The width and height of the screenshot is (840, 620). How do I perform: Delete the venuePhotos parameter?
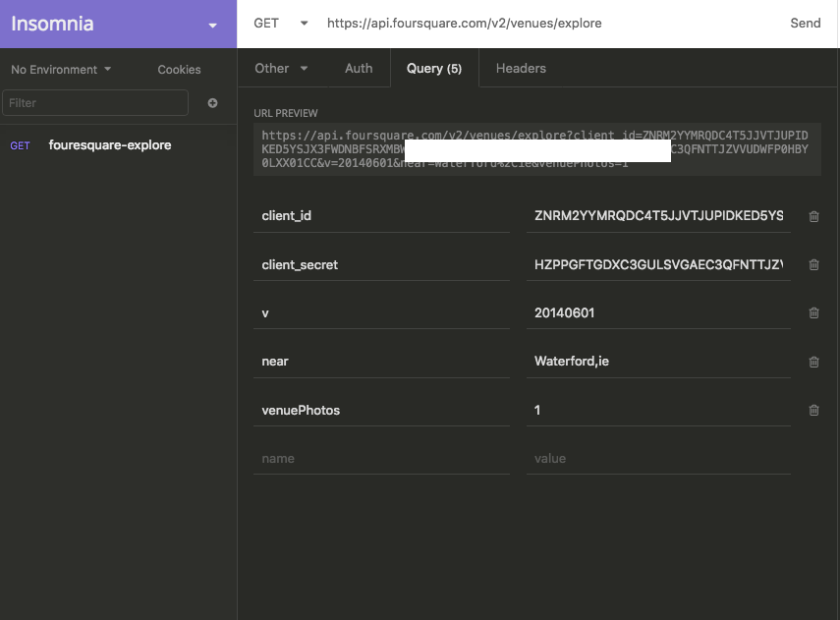pyautogui.click(x=813, y=411)
